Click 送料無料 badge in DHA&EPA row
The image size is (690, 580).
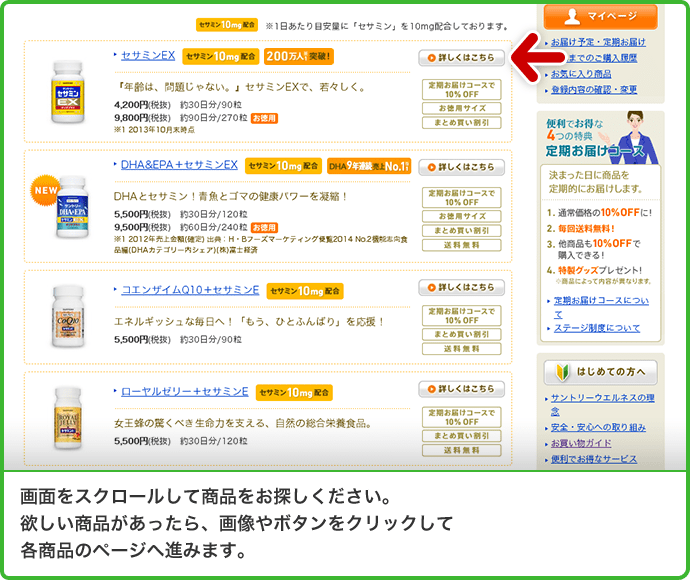462,245
